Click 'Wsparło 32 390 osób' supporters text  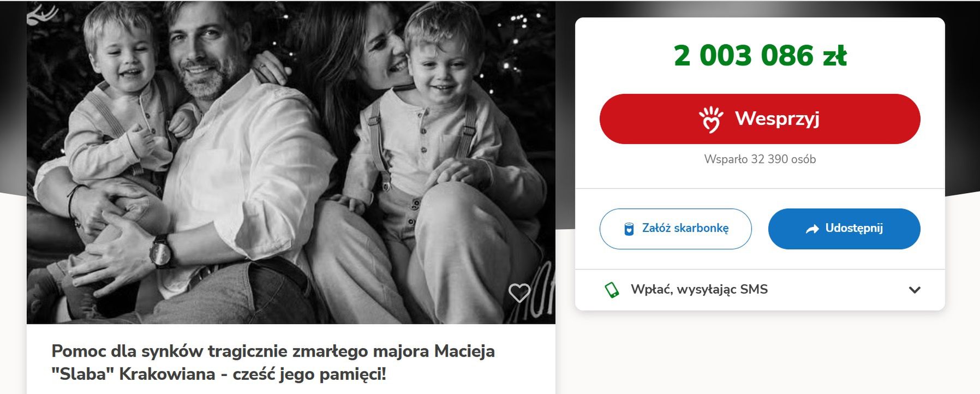click(x=760, y=159)
